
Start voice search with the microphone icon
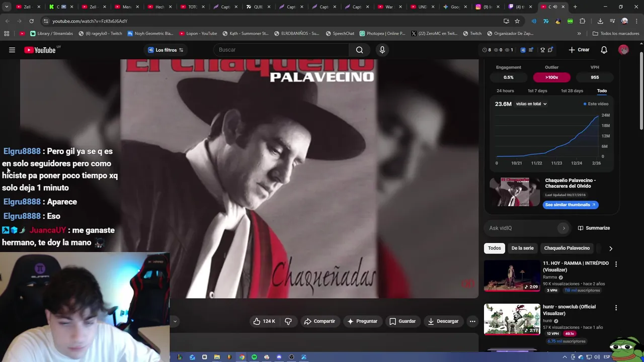point(382,50)
